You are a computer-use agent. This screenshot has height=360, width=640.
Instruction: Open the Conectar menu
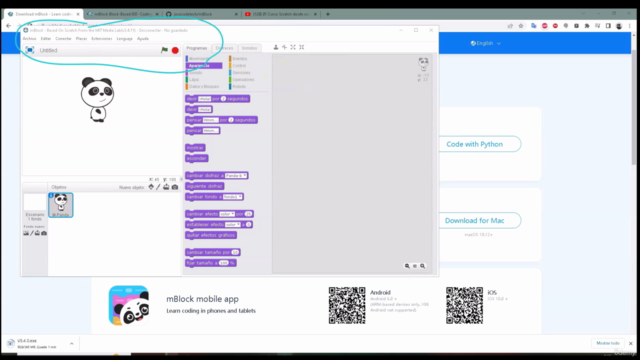click(x=63, y=39)
